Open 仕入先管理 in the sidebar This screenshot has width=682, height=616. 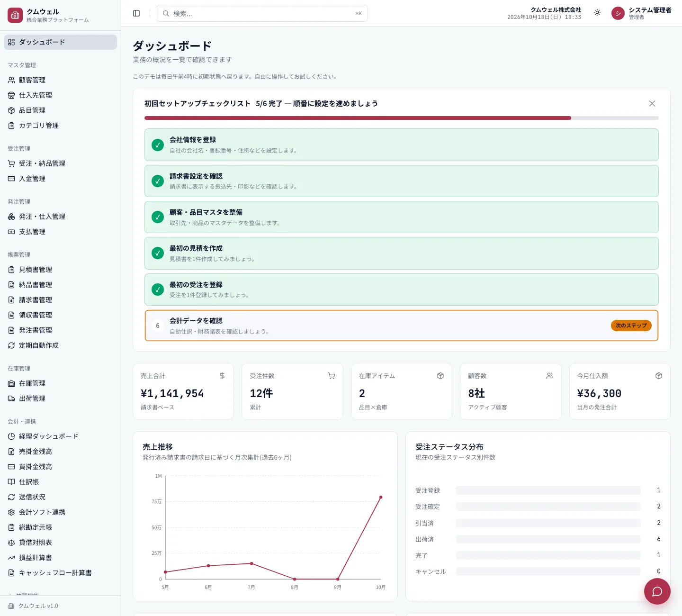click(x=60, y=95)
